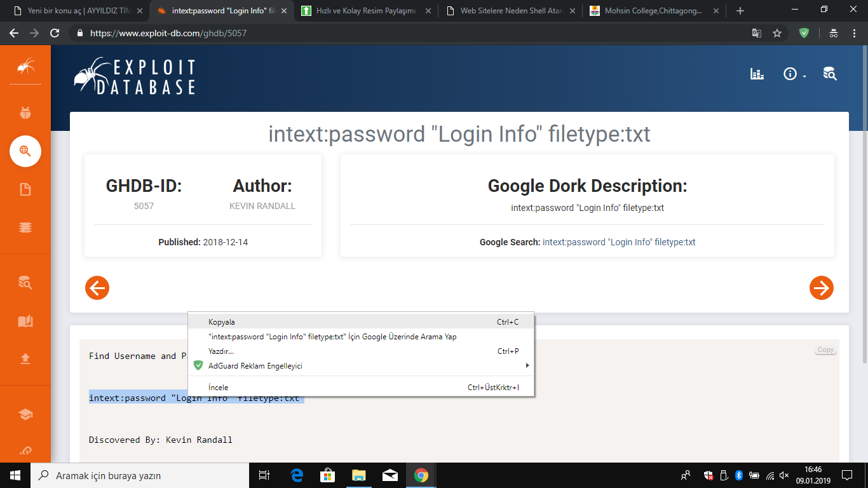Open the statistics bar chart icon in header
The image size is (868, 488).
pyautogui.click(x=757, y=74)
